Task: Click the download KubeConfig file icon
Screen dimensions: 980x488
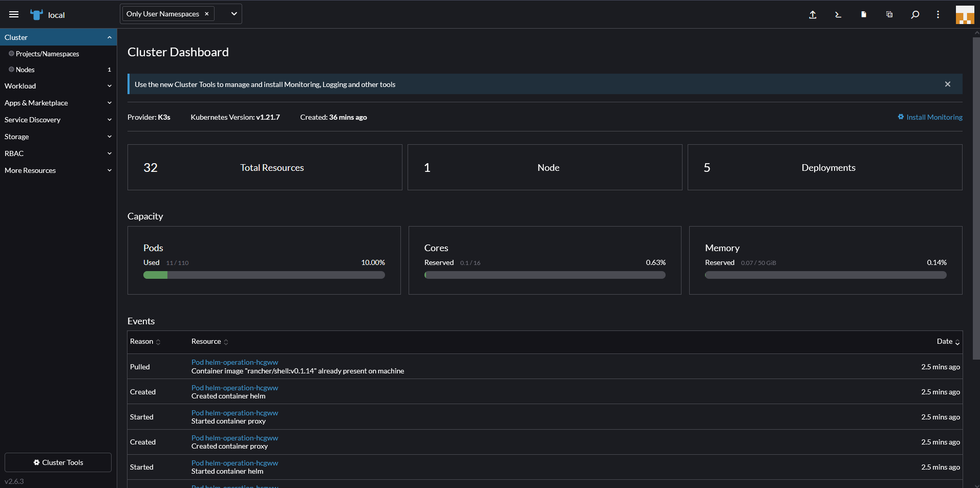Action: (x=864, y=14)
